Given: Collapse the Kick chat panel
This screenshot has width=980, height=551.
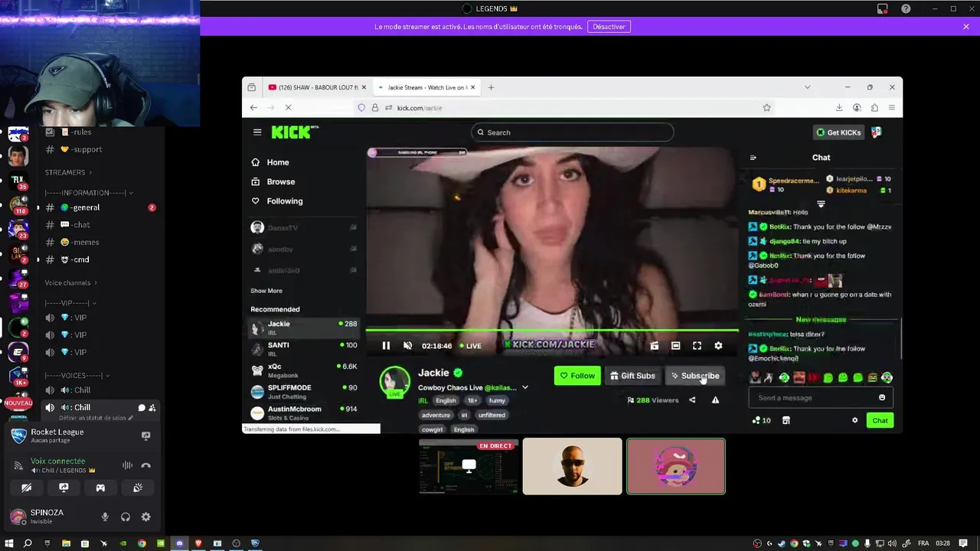Looking at the screenshot, I should pyautogui.click(x=753, y=158).
